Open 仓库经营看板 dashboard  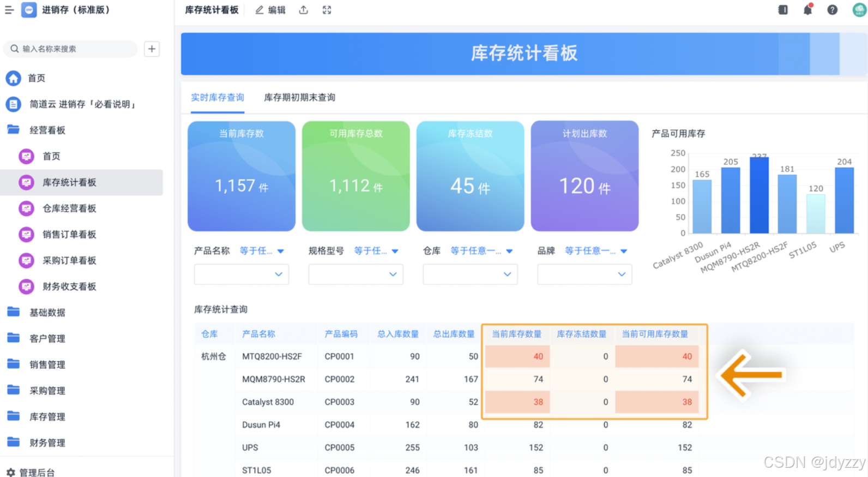(x=58, y=208)
